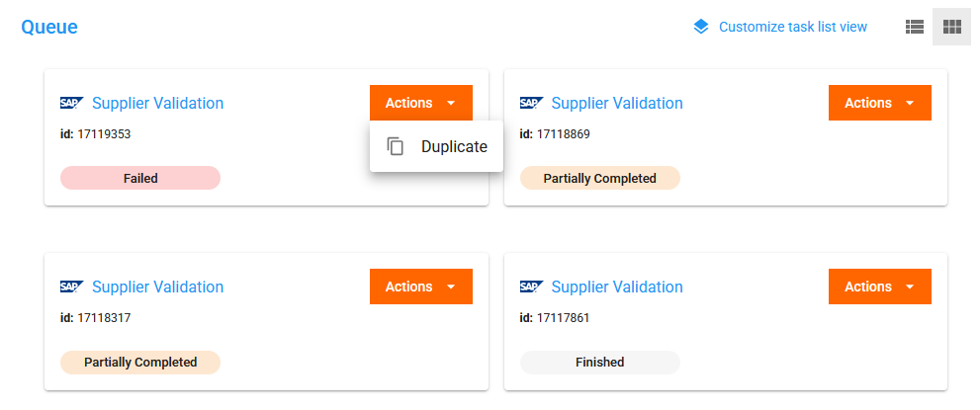Click SAP logo on task 17118317

click(x=72, y=287)
